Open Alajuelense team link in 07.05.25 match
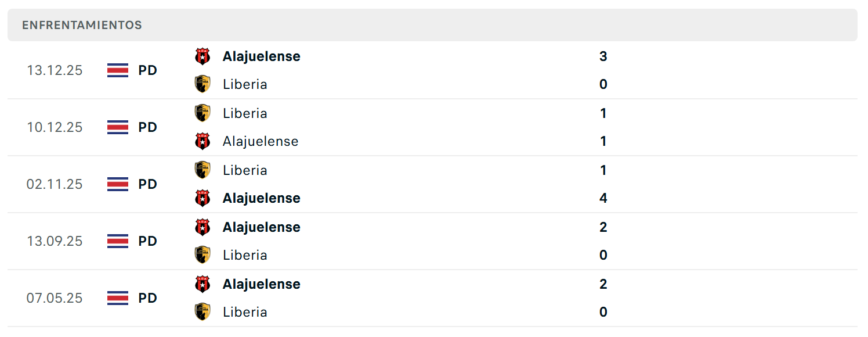This screenshot has width=868, height=337. tap(262, 284)
